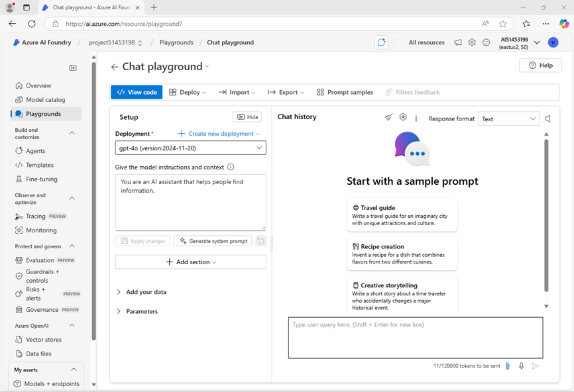Screen dimensions: 574x392
Task: Open settings gear in top header
Action: point(472,42)
